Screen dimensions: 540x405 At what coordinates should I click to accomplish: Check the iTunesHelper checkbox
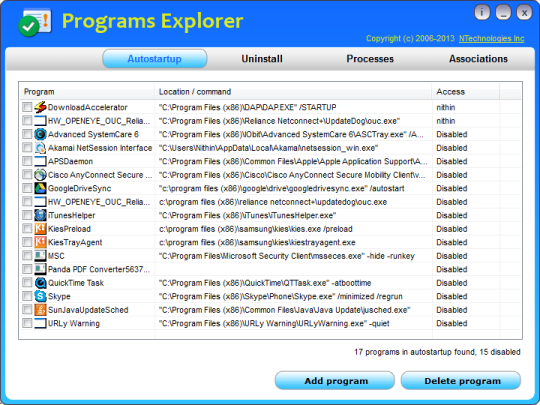click(27, 215)
